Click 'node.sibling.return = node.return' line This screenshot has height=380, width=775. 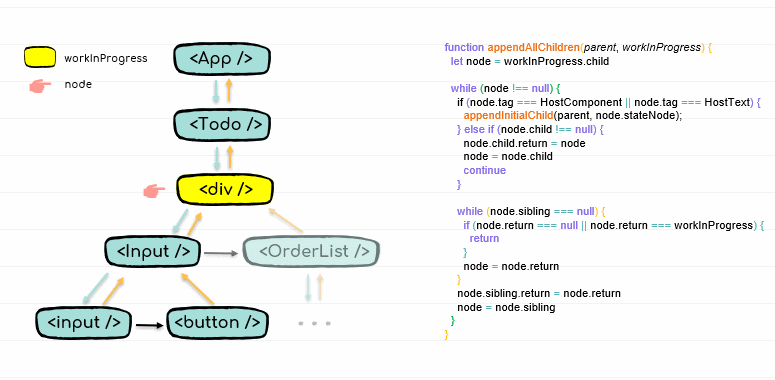tap(539, 294)
